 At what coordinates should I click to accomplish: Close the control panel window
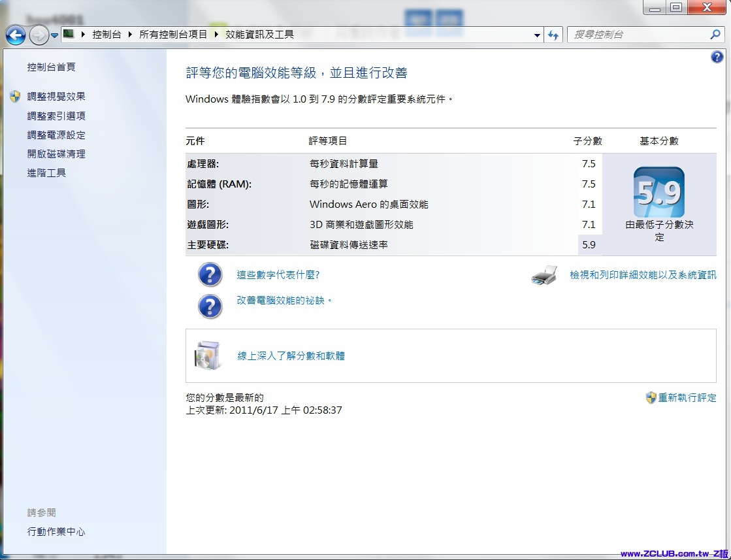[x=707, y=8]
